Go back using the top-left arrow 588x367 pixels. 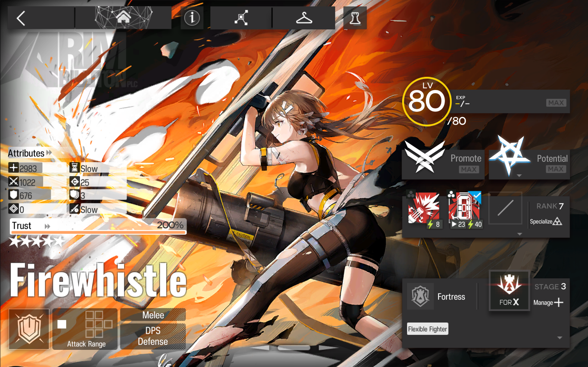[x=21, y=18]
